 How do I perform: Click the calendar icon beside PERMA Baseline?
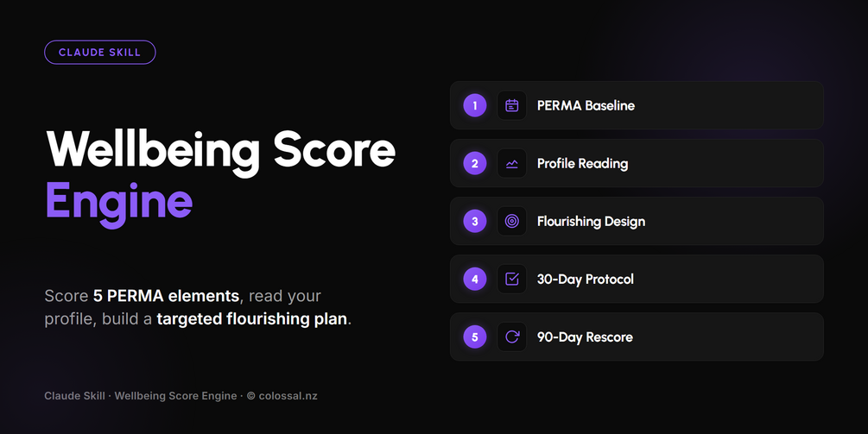click(x=512, y=105)
